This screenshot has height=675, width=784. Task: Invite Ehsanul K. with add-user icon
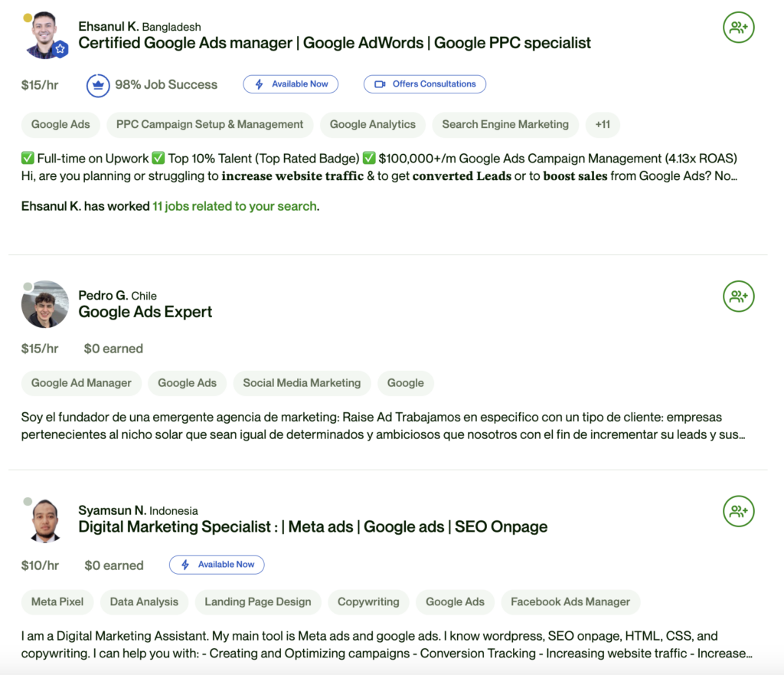coord(739,28)
